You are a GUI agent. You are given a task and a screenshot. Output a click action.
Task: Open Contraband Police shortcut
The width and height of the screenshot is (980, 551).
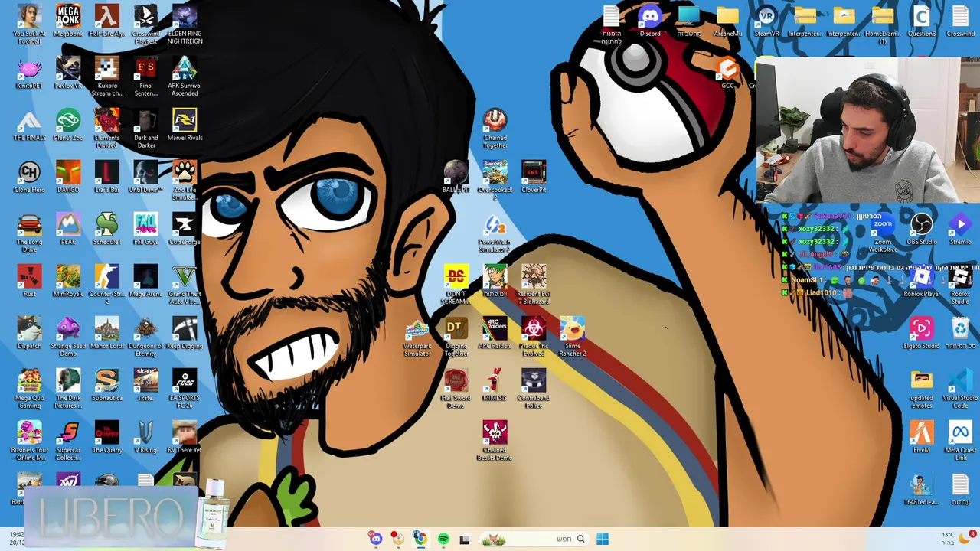click(x=534, y=389)
